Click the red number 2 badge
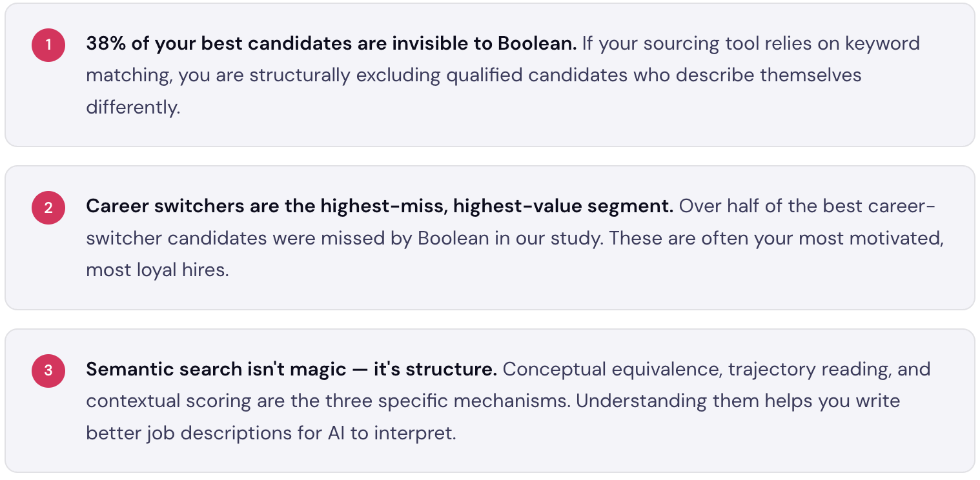 pyautogui.click(x=48, y=208)
